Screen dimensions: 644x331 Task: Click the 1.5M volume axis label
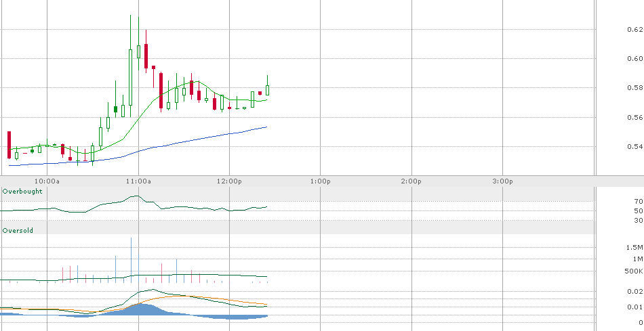click(x=635, y=247)
